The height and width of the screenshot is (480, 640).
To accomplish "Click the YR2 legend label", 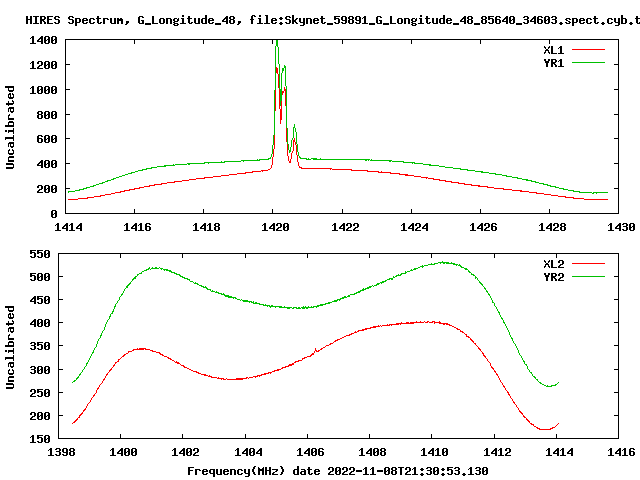I will (x=553, y=277).
